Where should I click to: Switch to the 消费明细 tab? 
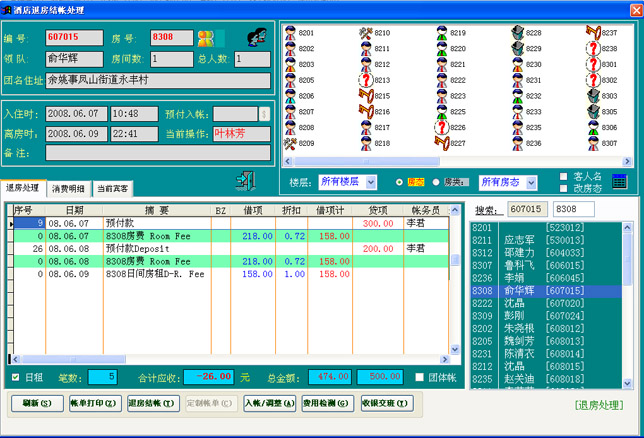(x=68, y=188)
